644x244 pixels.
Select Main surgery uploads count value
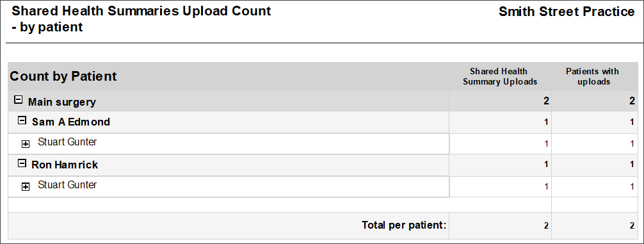pos(546,101)
